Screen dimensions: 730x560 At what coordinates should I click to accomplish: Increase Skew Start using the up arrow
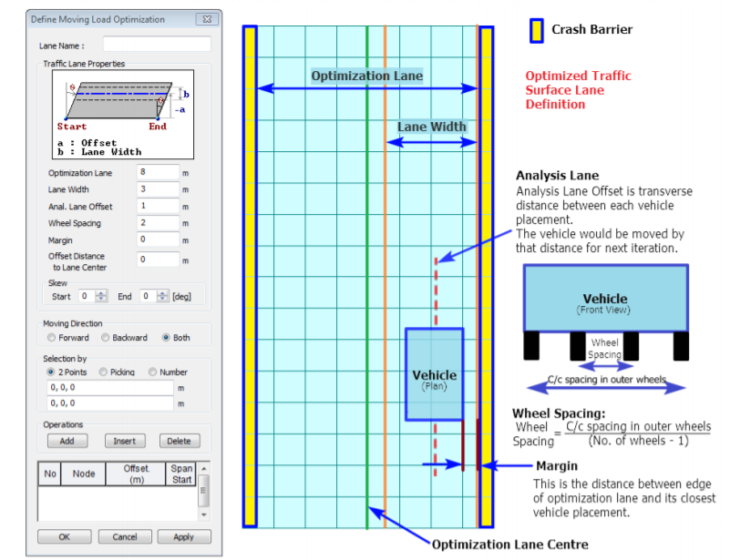(100, 292)
